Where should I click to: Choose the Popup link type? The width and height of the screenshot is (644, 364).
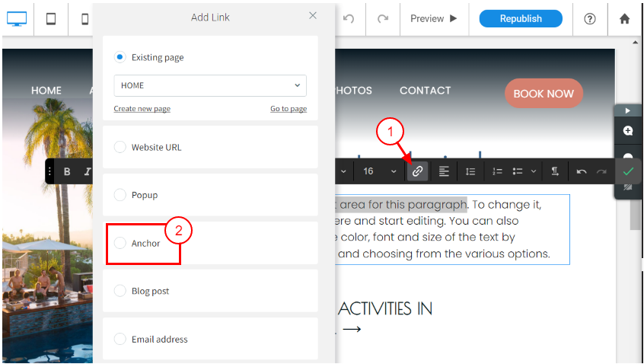point(120,195)
